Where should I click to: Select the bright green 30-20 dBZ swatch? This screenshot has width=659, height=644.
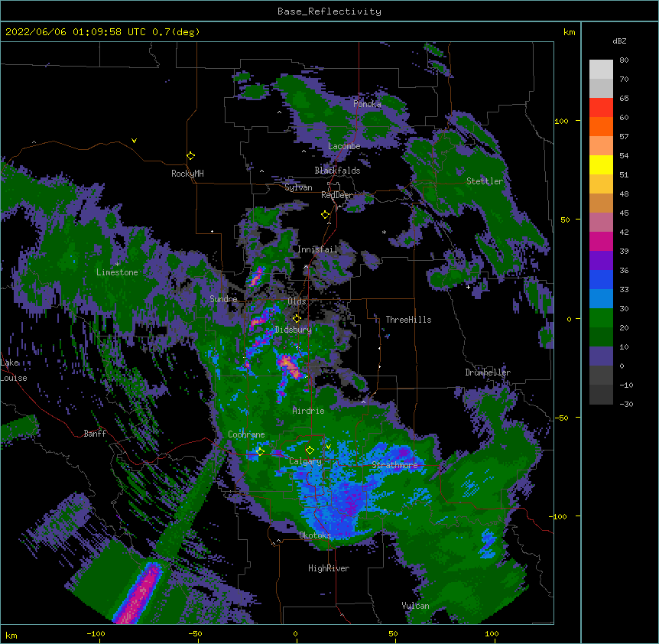[601, 318]
